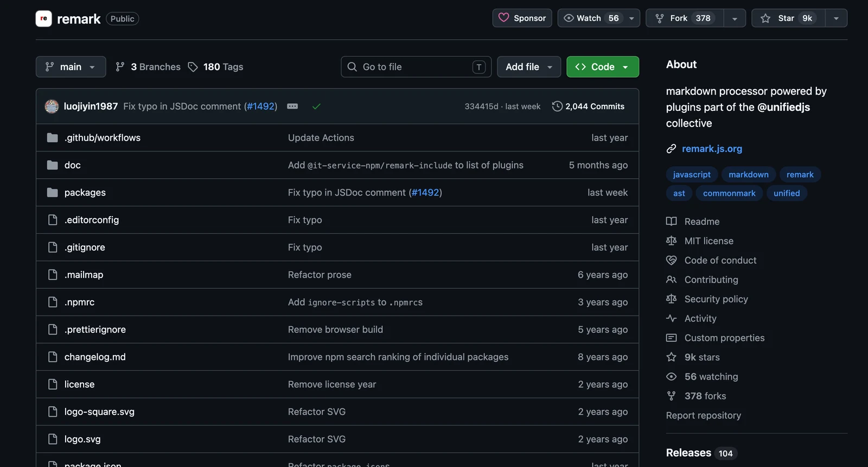Image resolution: width=868 pixels, height=467 pixels.
Task: Click the star icon next to 9k stars
Action: click(671, 357)
